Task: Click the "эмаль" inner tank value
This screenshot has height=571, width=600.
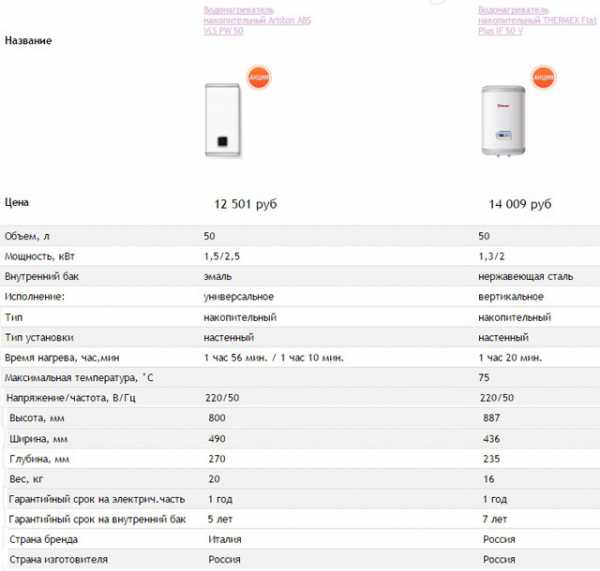Action: pos(218,276)
